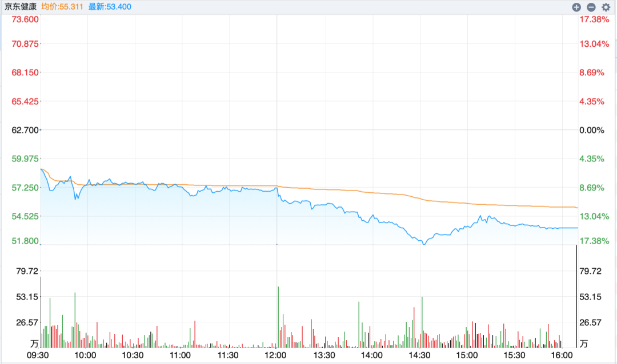
Task: Click the 10:30 time axis label
Action: [x=133, y=355]
